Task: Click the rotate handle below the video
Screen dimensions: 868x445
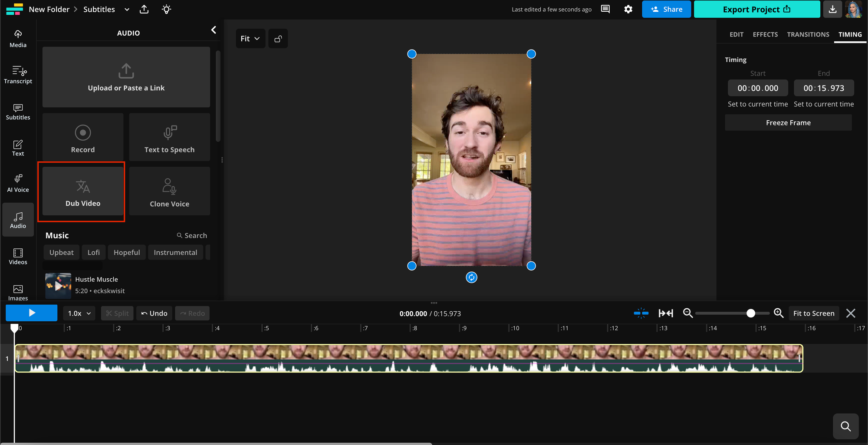Action: click(x=471, y=277)
